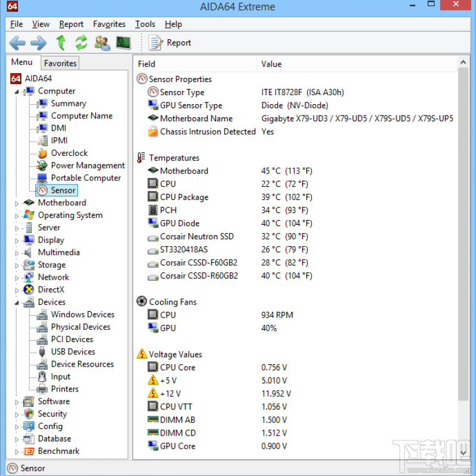Open the sensor monitor graph icon
The height and width of the screenshot is (476, 476).
[124, 43]
